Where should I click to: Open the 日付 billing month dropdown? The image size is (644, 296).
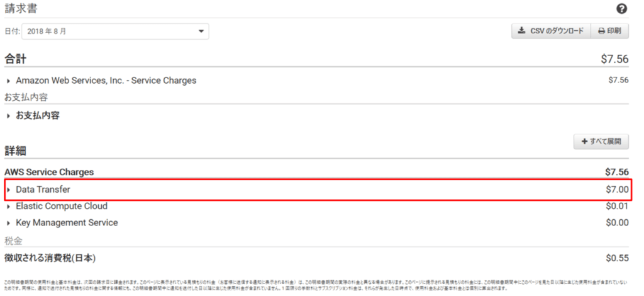pos(115,31)
